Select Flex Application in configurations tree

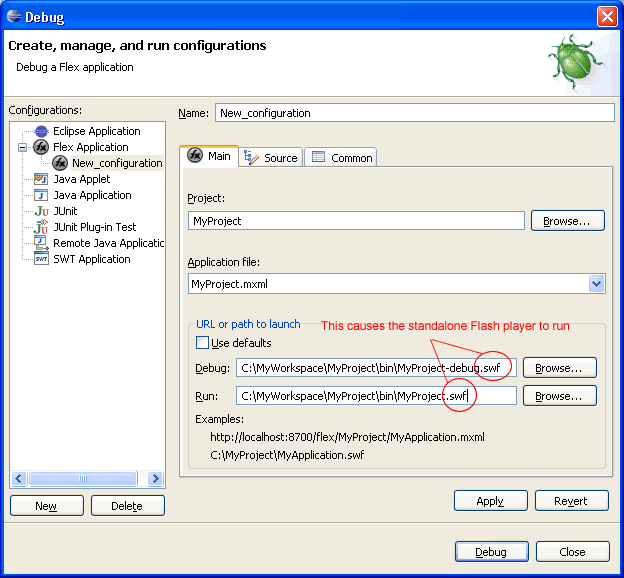pyautogui.click(x=91, y=147)
